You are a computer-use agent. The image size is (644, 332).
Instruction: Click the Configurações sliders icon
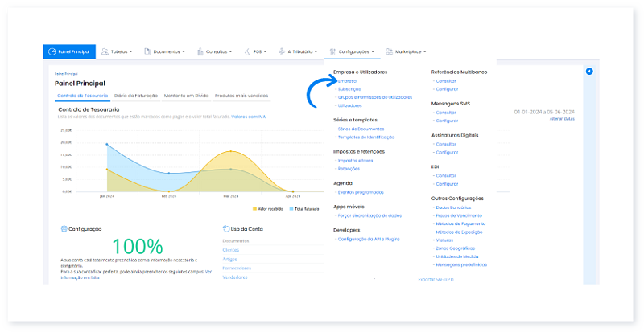tap(332, 51)
